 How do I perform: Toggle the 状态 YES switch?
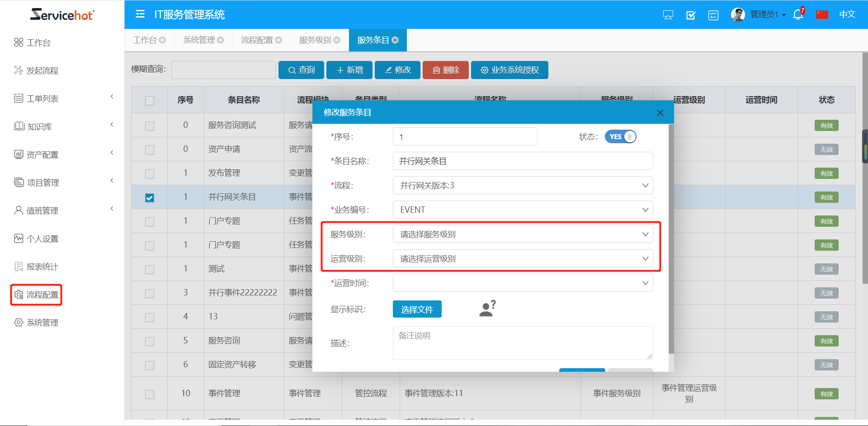pos(620,136)
